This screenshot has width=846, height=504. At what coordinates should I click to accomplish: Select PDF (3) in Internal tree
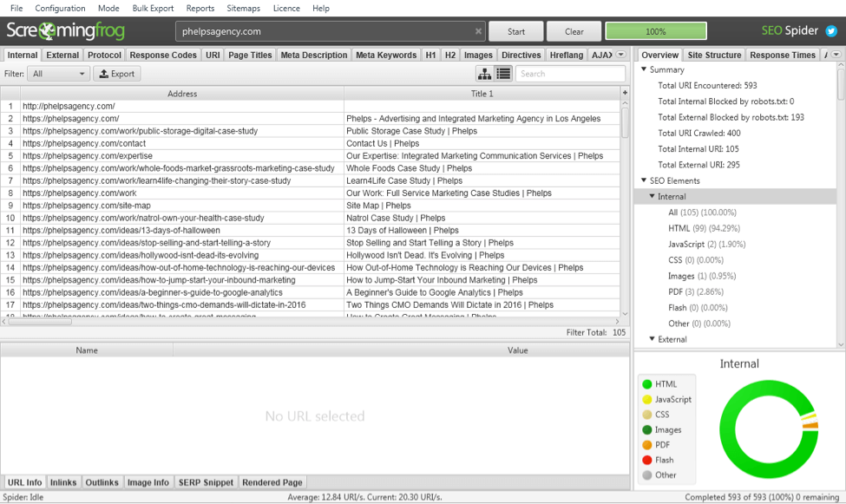point(696,291)
